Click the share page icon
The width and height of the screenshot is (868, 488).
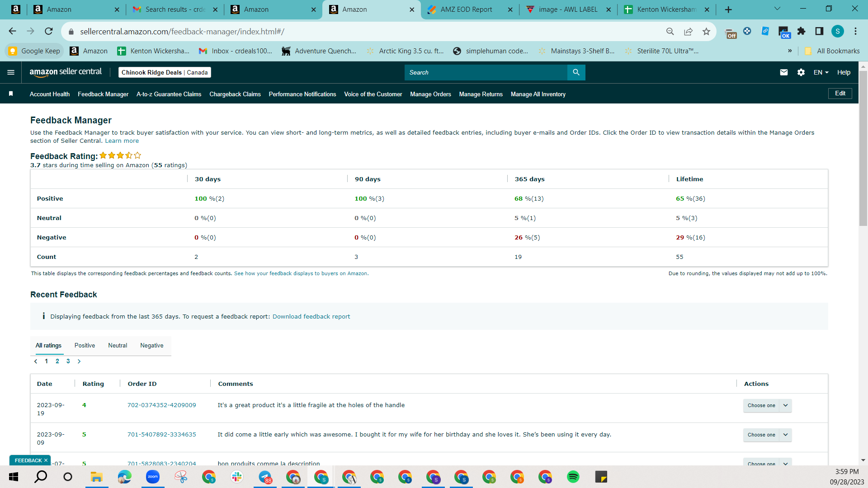click(688, 31)
